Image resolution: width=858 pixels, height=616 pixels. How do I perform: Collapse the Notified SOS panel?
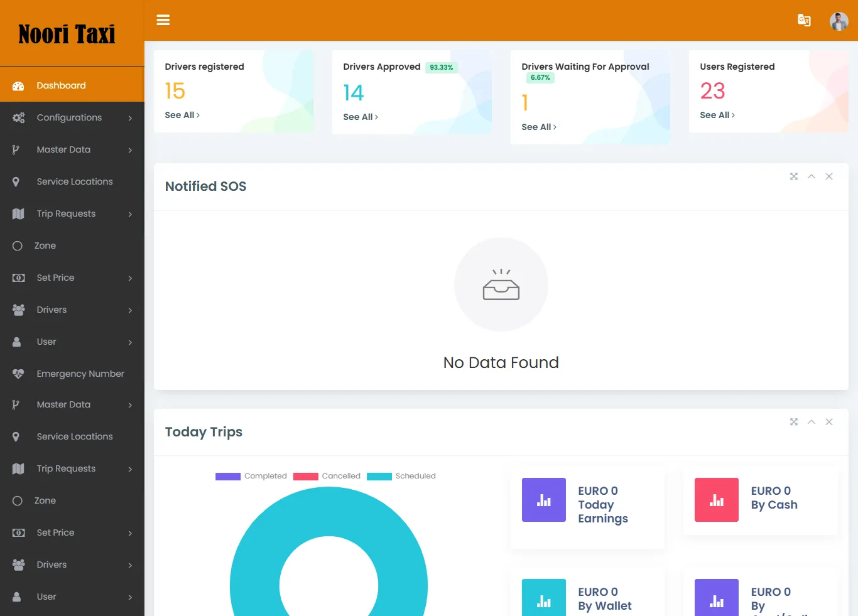[811, 176]
